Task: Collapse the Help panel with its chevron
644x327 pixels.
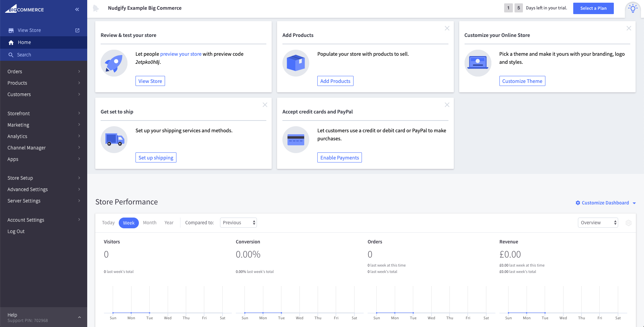Action: [x=79, y=317]
